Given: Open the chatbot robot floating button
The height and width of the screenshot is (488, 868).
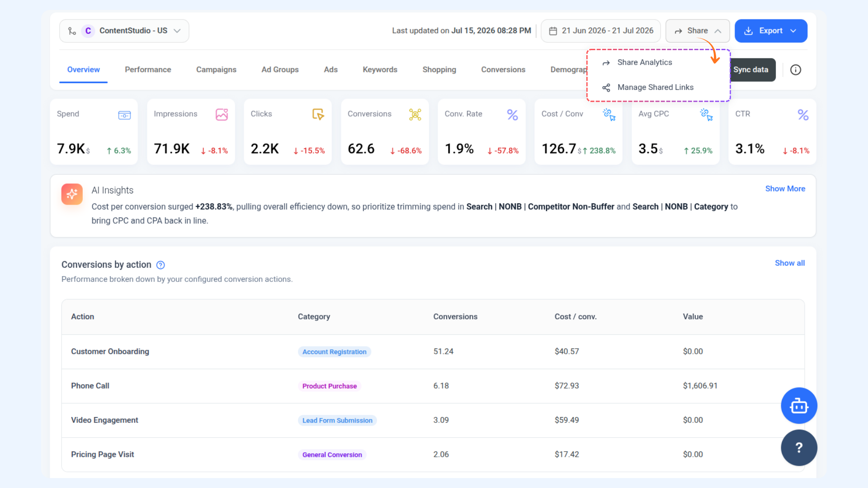Looking at the screenshot, I should [x=799, y=405].
